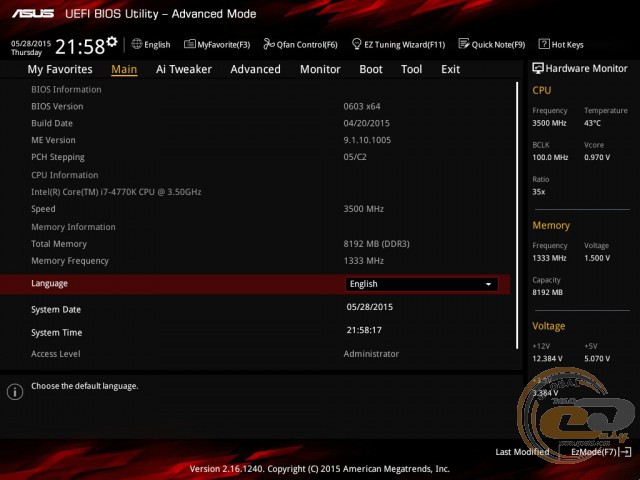Image resolution: width=640 pixels, height=480 pixels.
Task: Click the 21:58 clock display
Action: coord(80,47)
